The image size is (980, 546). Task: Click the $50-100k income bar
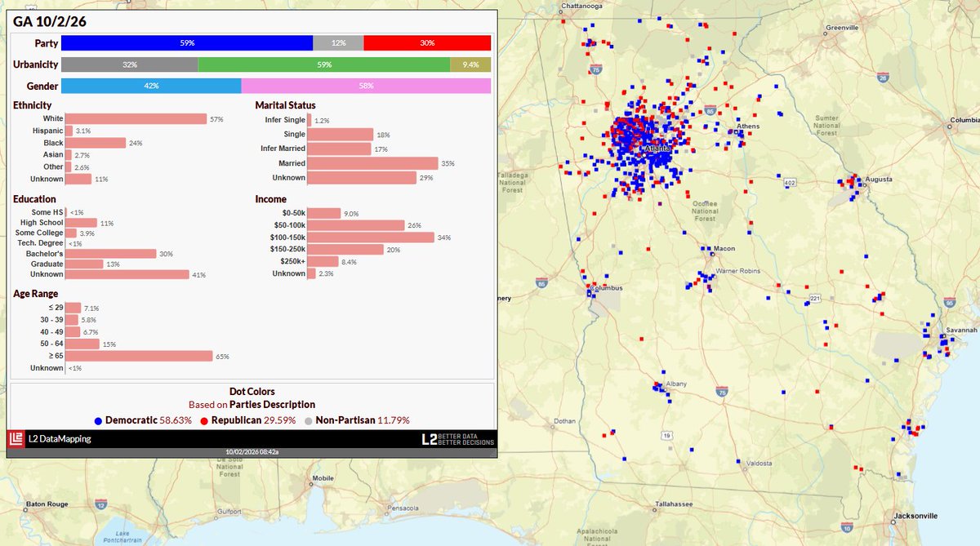tap(356, 225)
